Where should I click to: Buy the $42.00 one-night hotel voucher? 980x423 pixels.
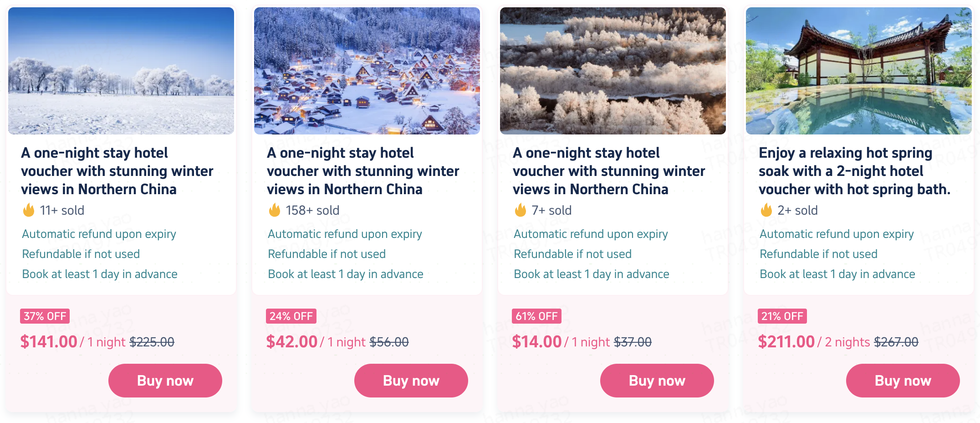[411, 381]
